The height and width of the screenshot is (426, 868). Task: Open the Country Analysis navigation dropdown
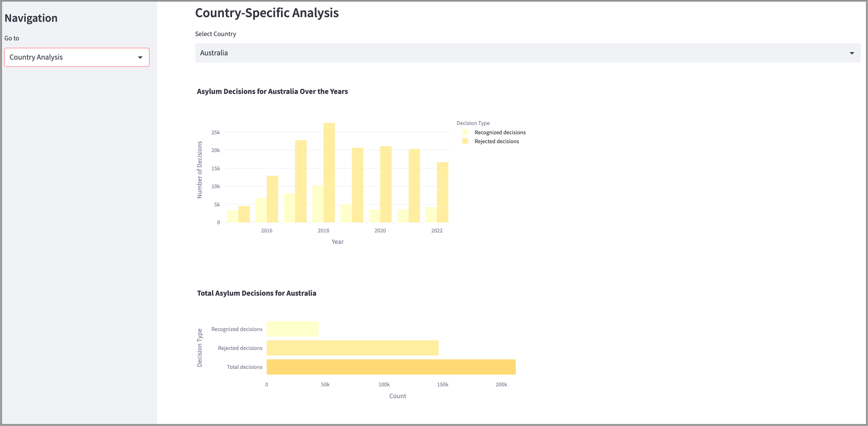pos(77,57)
